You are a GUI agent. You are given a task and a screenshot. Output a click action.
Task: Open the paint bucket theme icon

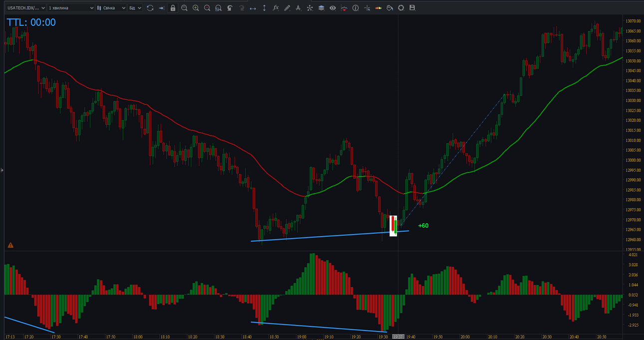390,8
